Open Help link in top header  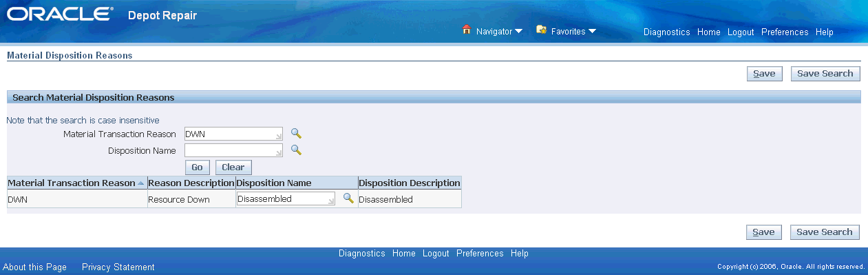tap(825, 32)
